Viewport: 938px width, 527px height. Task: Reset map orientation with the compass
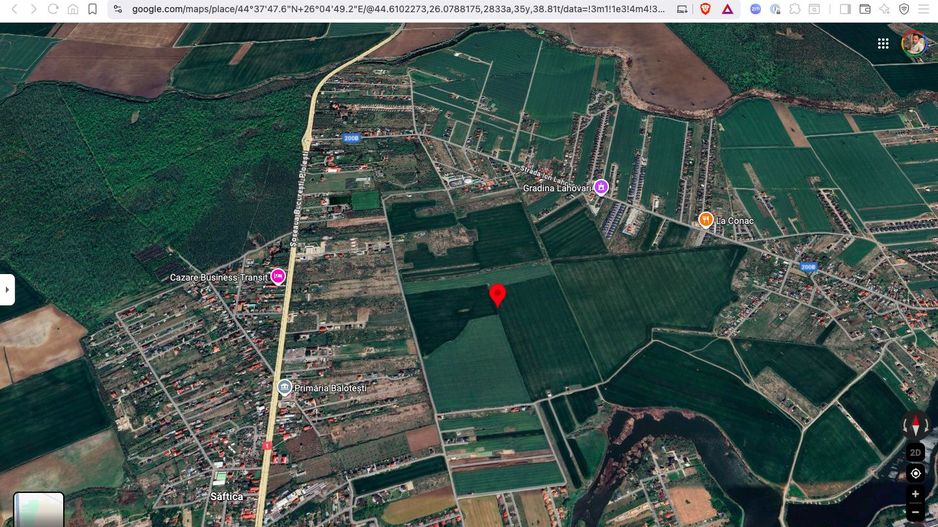(915, 424)
